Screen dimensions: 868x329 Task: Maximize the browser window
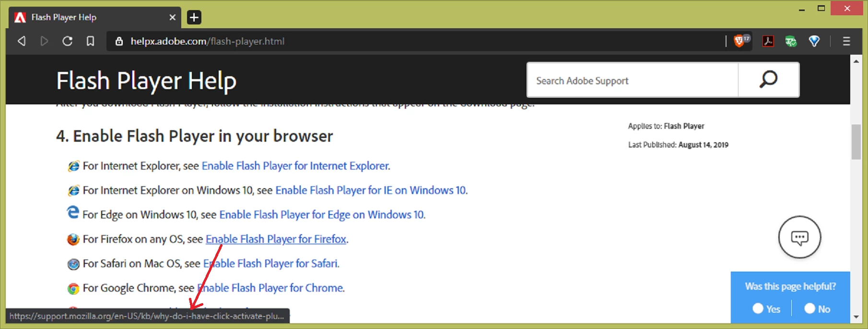821,9
